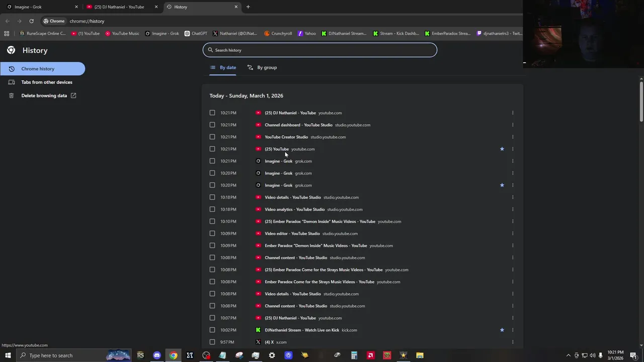
Task: Open Delete browsing data
Action: coord(42,96)
